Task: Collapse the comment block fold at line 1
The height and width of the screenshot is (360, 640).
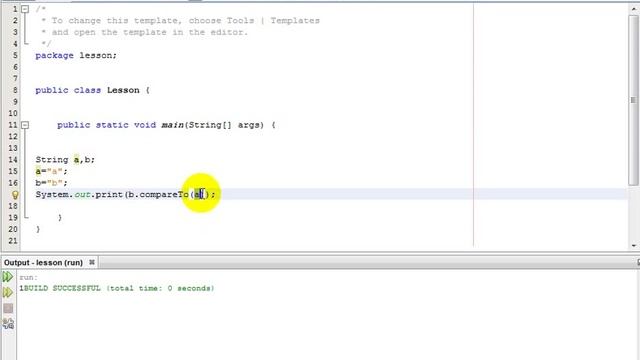Action: (25, 9)
